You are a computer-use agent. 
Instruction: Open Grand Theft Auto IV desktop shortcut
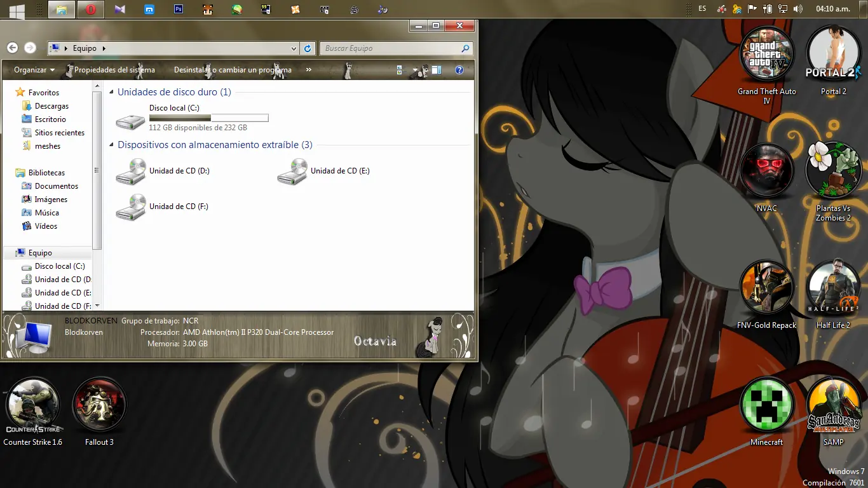point(766,66)
